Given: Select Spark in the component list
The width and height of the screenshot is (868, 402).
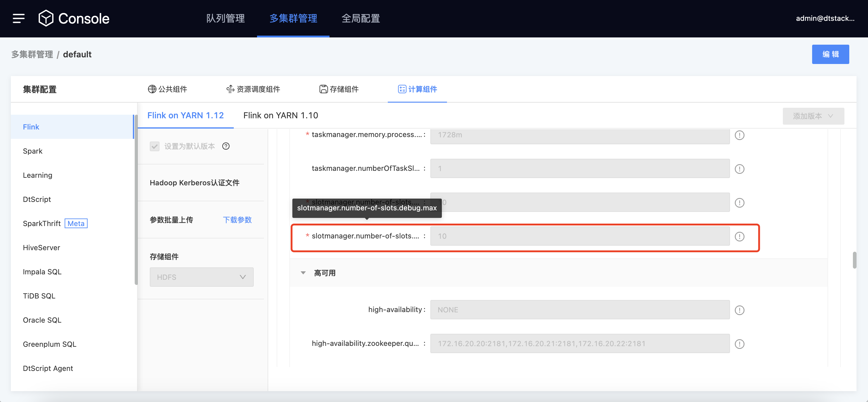Looking at the screenshot, I should point(72,151).
